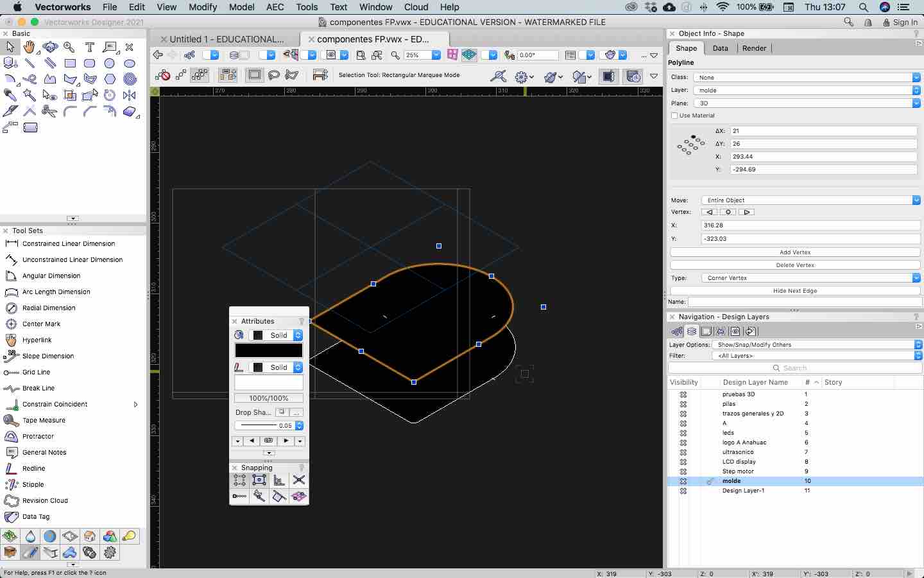This screenshot has height=578, width=924.
Task: Click the next vertex arrow button
Action: [x=746, y=212]
